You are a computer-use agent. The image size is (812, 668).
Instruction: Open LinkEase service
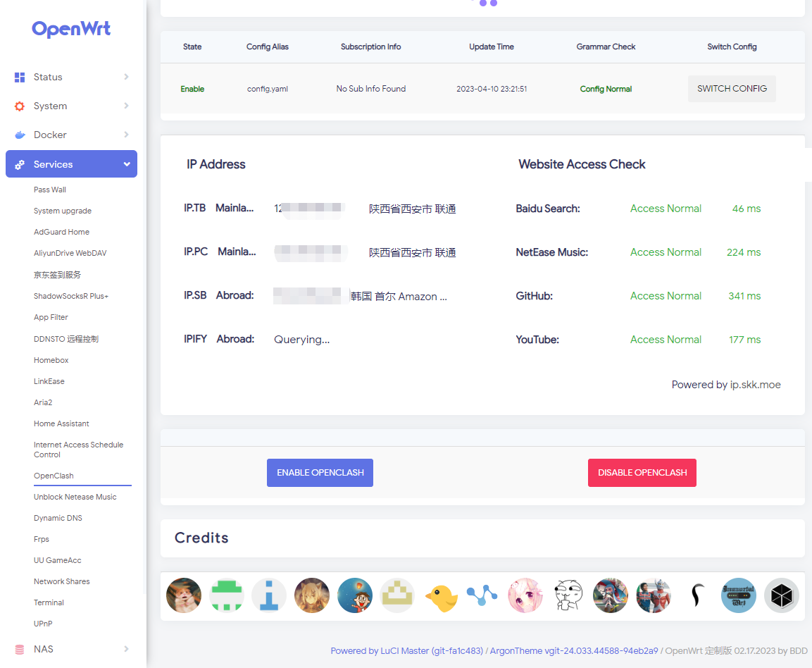49,381
